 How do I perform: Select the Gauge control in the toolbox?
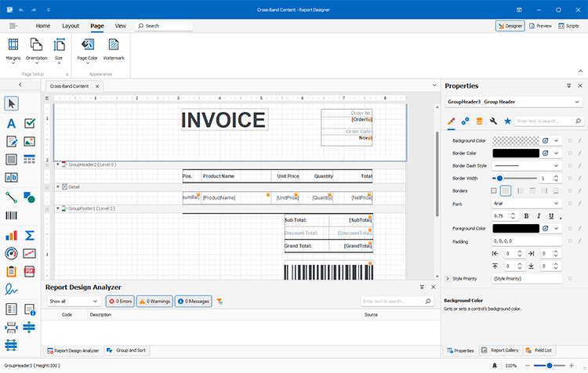click(12, 253)
